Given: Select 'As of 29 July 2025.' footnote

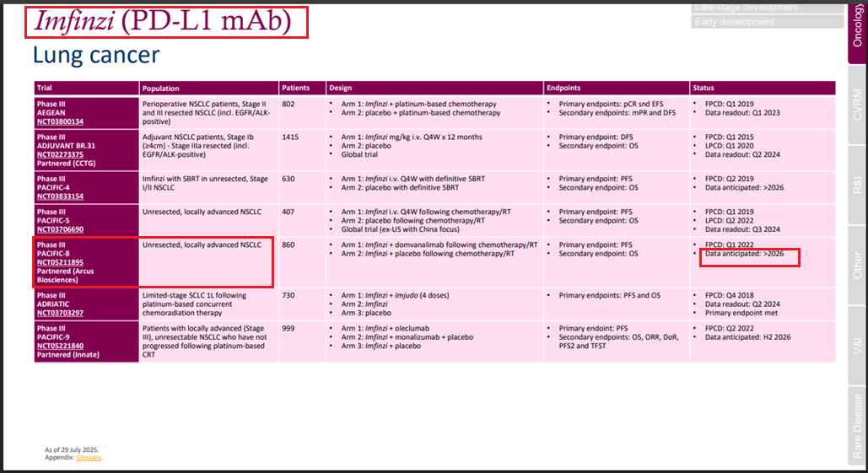Looking at the screenshot, I should pyautogui.click(x=72, y=449).
